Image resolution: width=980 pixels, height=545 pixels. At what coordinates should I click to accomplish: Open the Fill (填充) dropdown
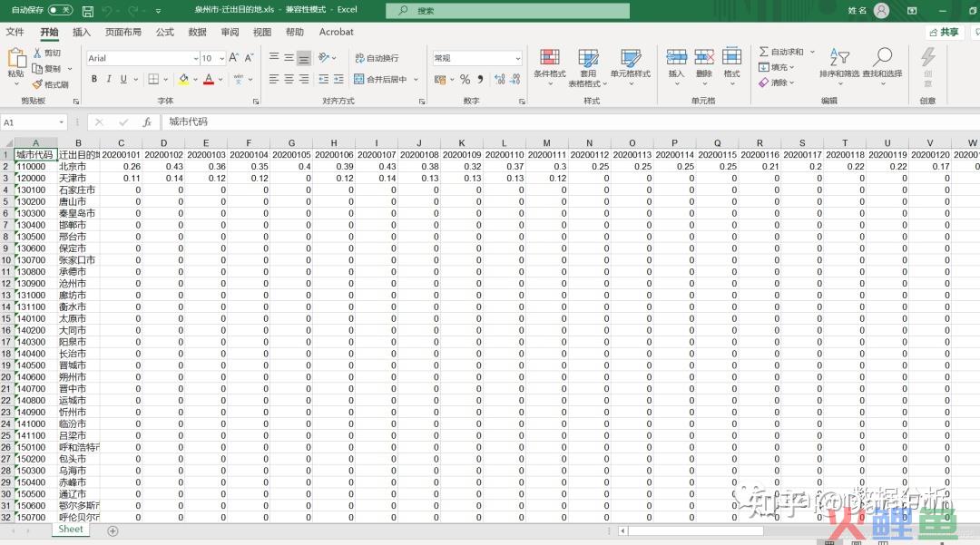(x=776, y=67)
